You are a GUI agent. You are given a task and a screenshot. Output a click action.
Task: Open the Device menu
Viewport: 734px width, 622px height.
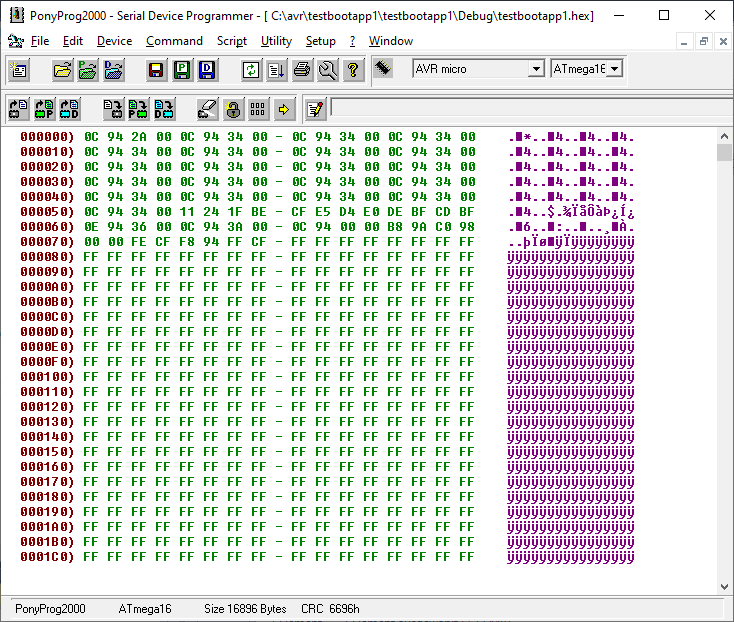115,41
